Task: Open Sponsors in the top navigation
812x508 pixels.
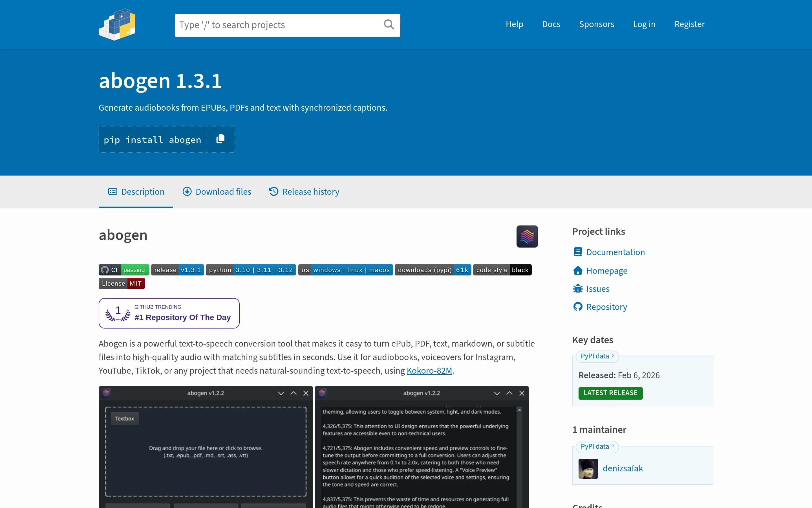Action: [x=597, y=24]
